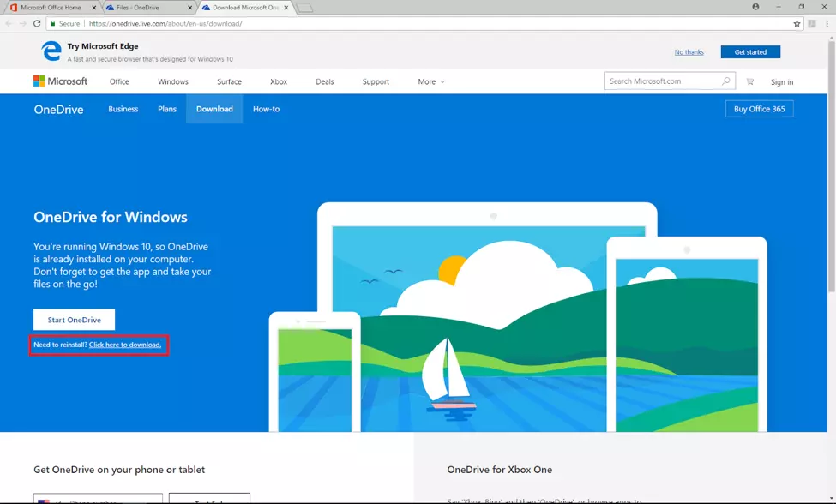This screenshot has width=836, height=504.
Task: Open the How-to section
Action: (266, 109)
